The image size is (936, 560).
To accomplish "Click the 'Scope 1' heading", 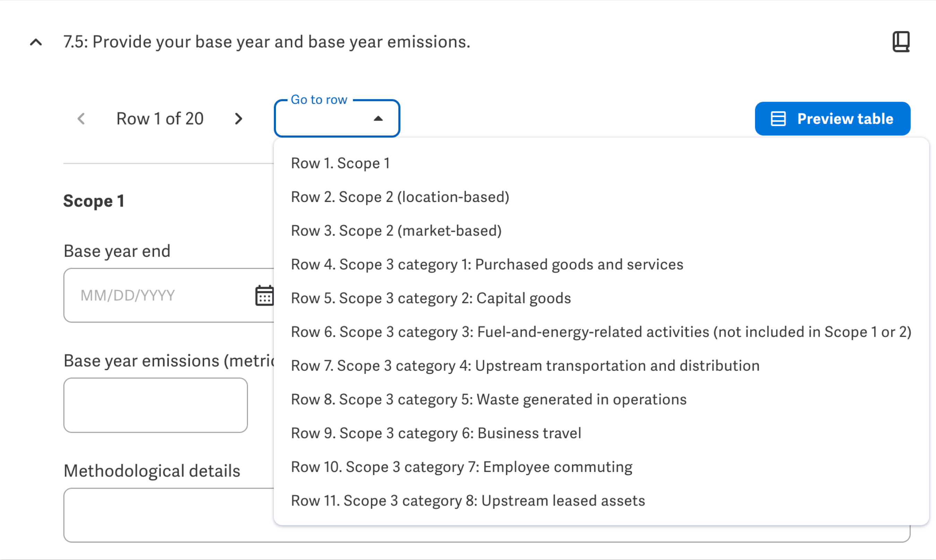I will click(x=94, y=201).
